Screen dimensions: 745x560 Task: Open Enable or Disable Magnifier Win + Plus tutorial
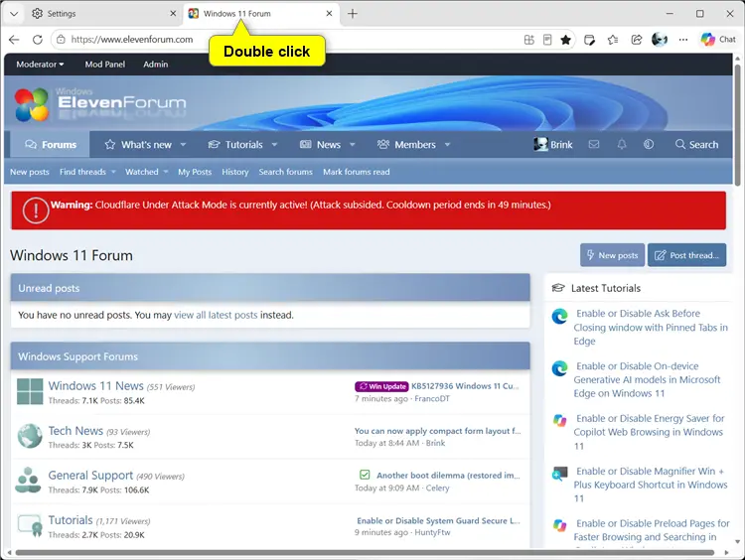(650, 485)
